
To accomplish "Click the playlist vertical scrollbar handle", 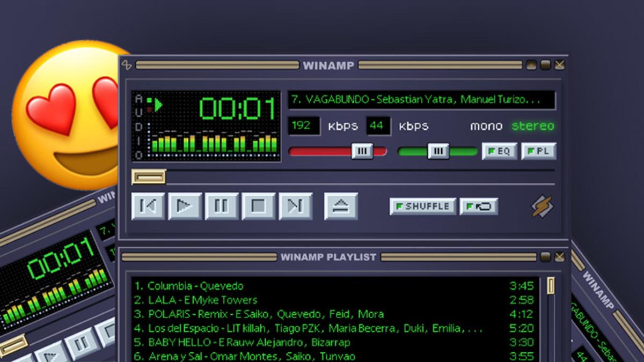I will [551, 286].
